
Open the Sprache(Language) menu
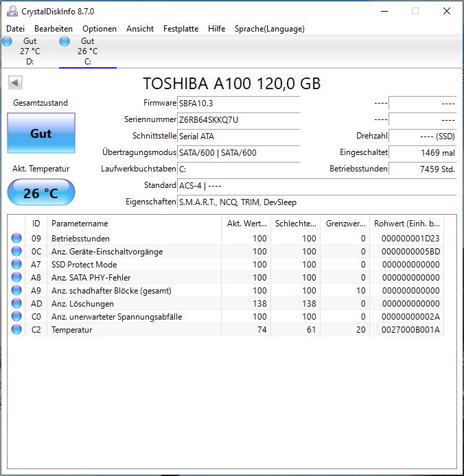(x=270, y=29)
